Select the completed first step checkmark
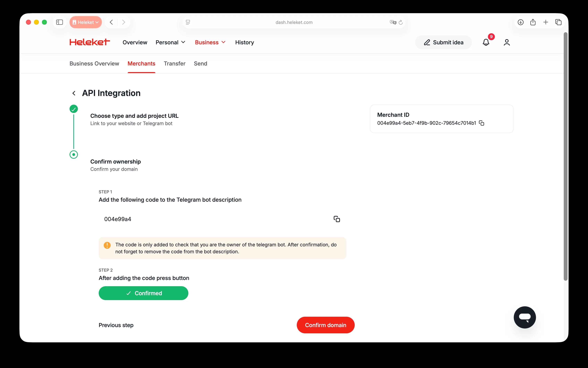The height and width of the screenshot is (368, 588). point(74,109)
